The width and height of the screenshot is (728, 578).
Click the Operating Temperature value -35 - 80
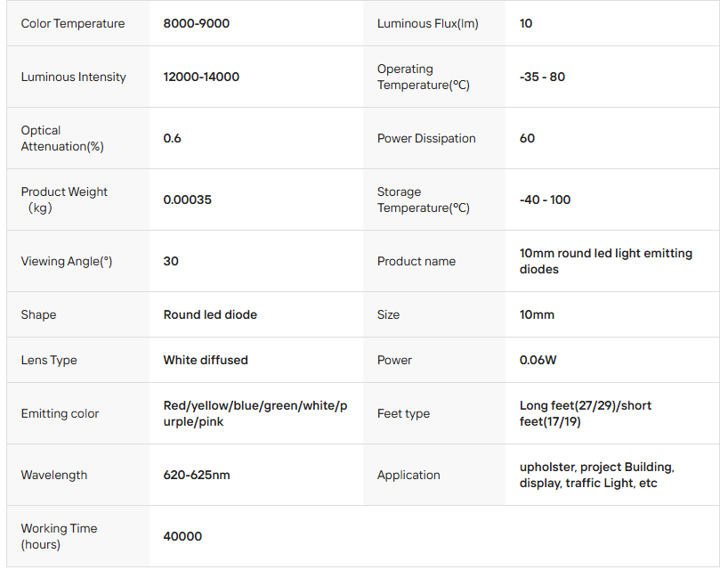coord(542,77)
